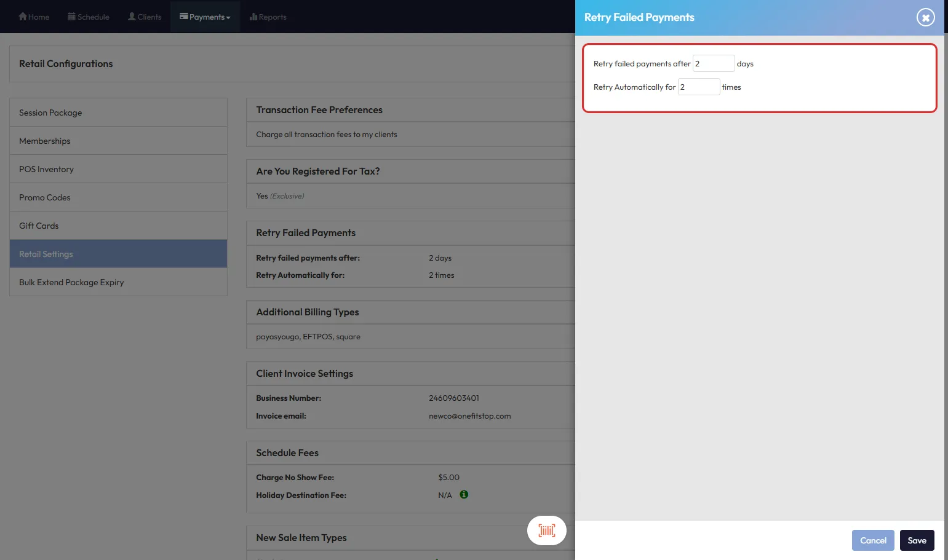Go to Gift Cards settings
Viewport: 948px width, 560px height.
click(39, 226)
